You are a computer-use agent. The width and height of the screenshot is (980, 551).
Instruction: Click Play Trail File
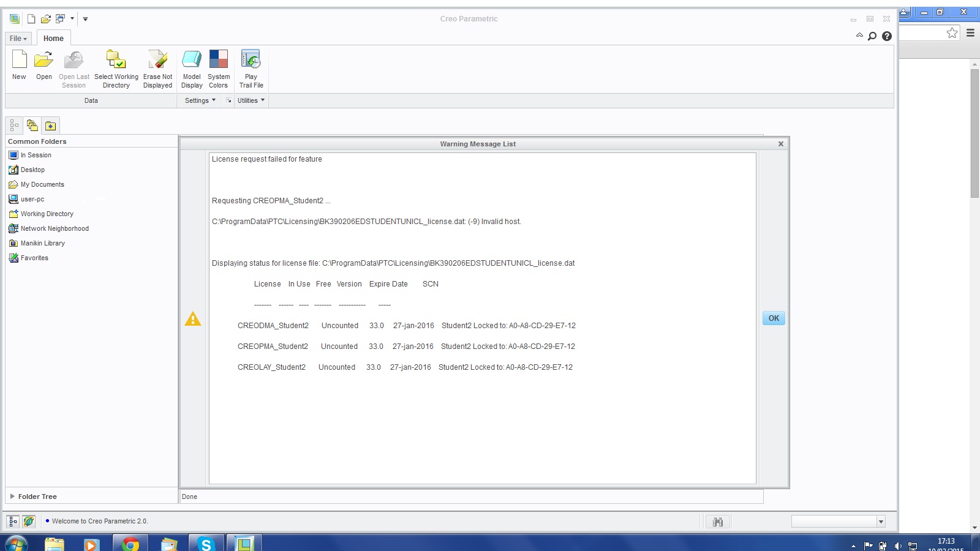(251, 69)
